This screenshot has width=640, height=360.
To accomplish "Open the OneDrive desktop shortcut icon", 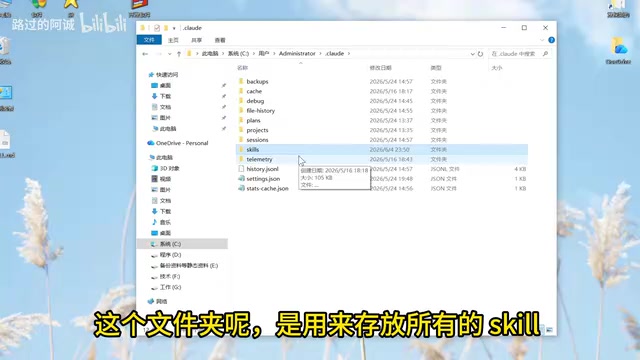I will [x=618, y=50].
